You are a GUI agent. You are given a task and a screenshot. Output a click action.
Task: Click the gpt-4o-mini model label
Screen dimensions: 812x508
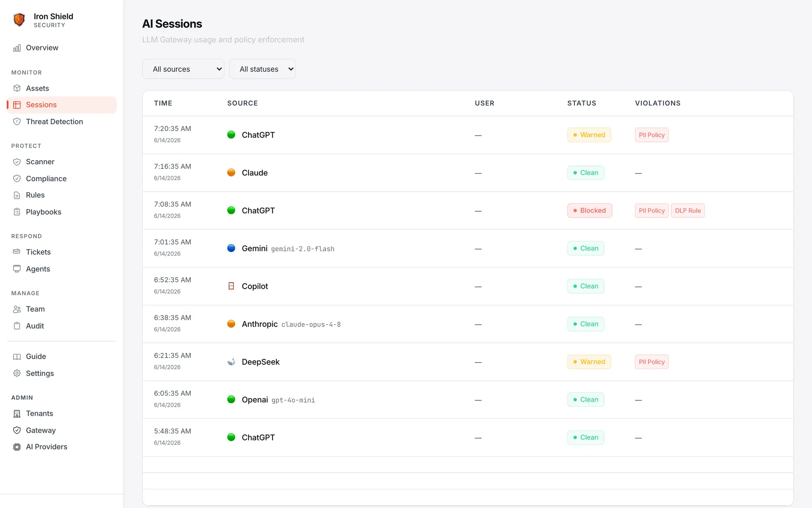pyautogui.click(x=293, y=400)
